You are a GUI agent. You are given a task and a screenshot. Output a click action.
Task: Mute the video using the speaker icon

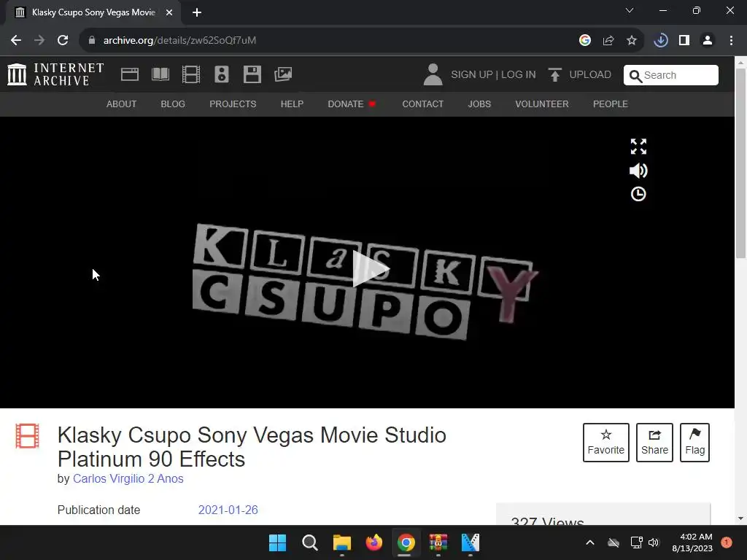point(638,171)
